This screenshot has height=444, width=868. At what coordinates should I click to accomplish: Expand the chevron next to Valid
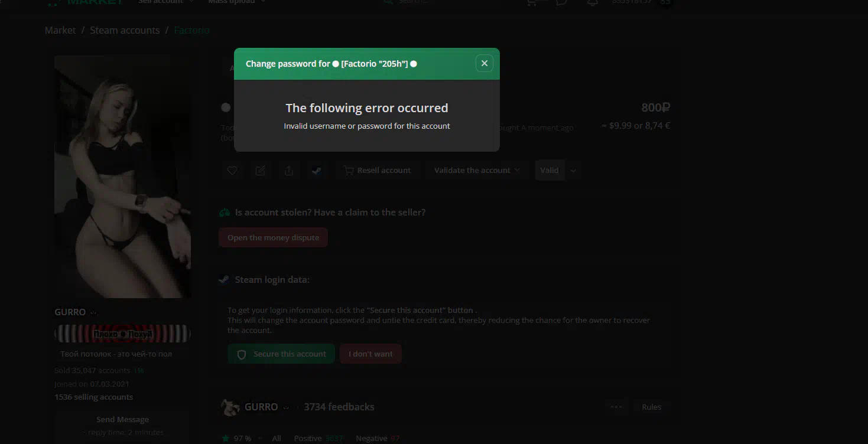pos(573,171)
